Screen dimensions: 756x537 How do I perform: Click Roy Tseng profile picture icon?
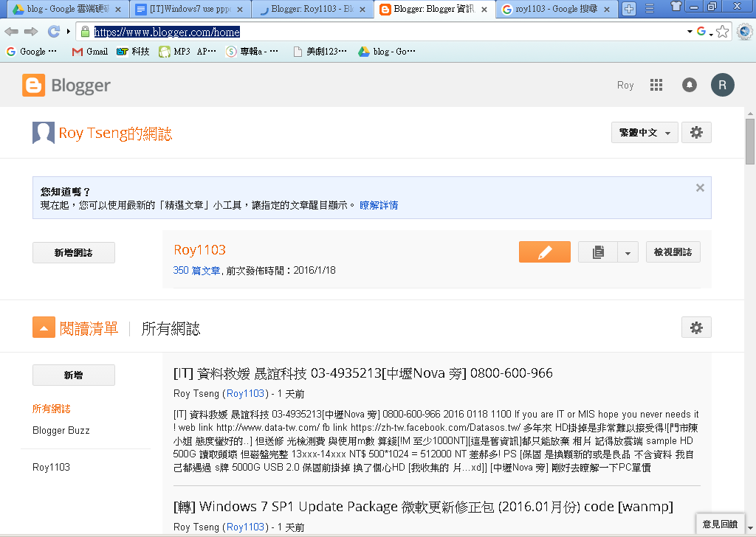point(44,133)
